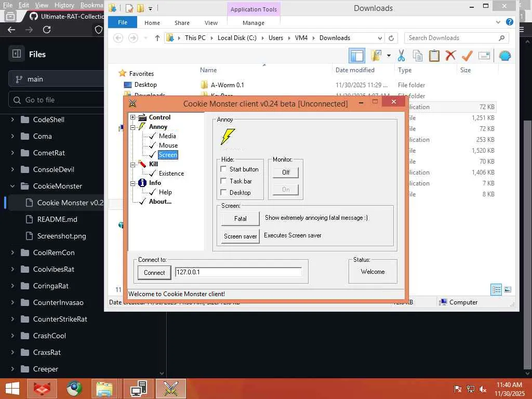The width and height of the screenshot is (532, 399).
Task: Go back in Explorer navigation
Action: (118, 37)
